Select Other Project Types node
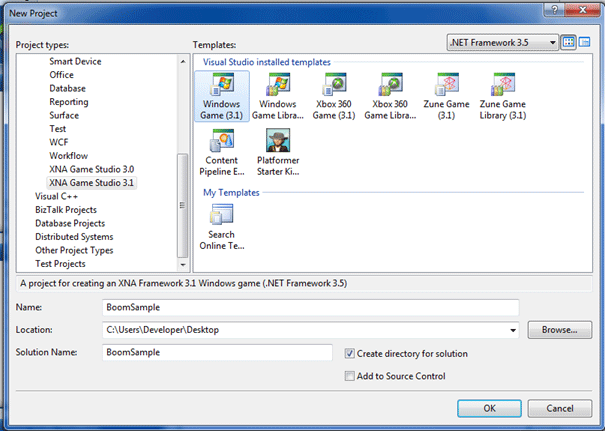 pos(74,250)
